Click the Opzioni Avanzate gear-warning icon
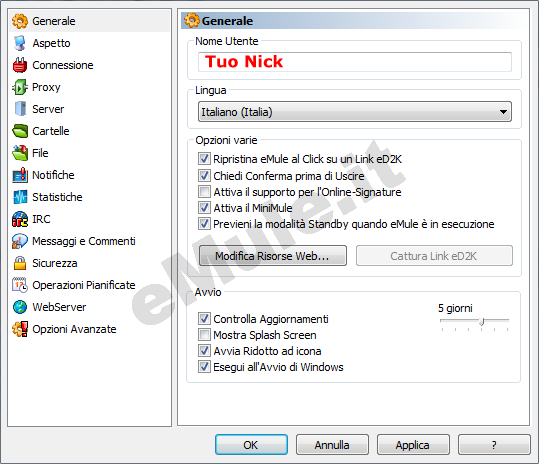The image size is (539, 464). pos(20,329)
